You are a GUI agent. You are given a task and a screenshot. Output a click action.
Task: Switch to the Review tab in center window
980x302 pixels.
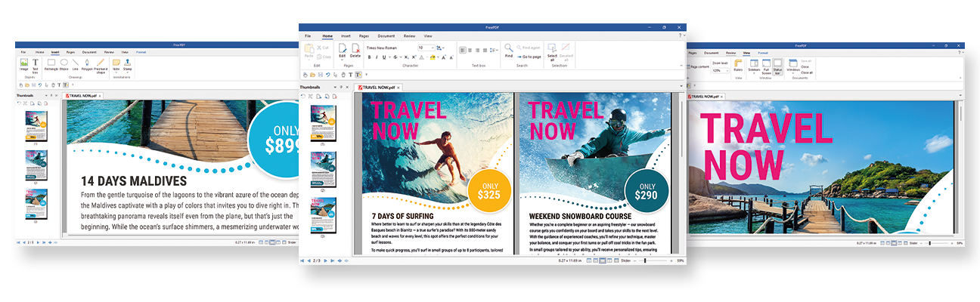(x=409, y=35)
